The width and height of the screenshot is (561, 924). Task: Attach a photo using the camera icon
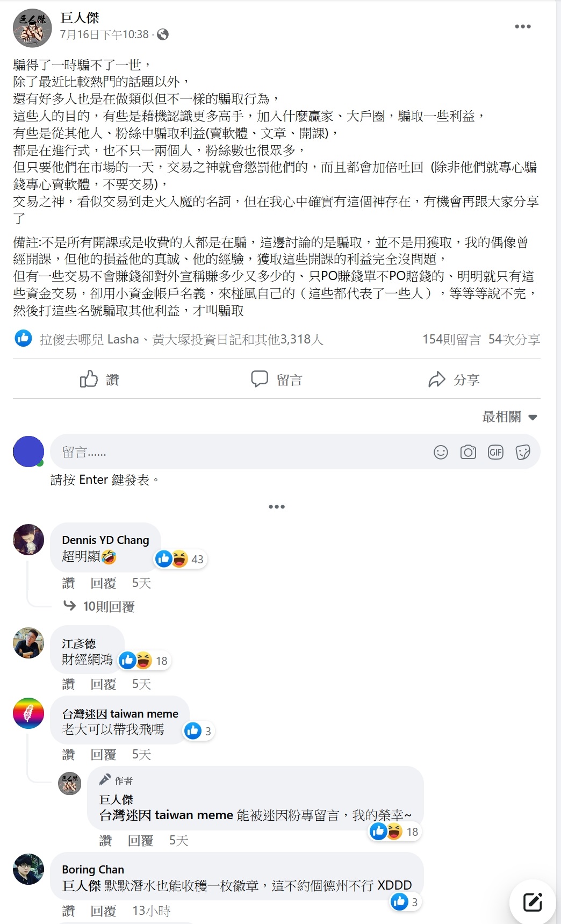468,452
